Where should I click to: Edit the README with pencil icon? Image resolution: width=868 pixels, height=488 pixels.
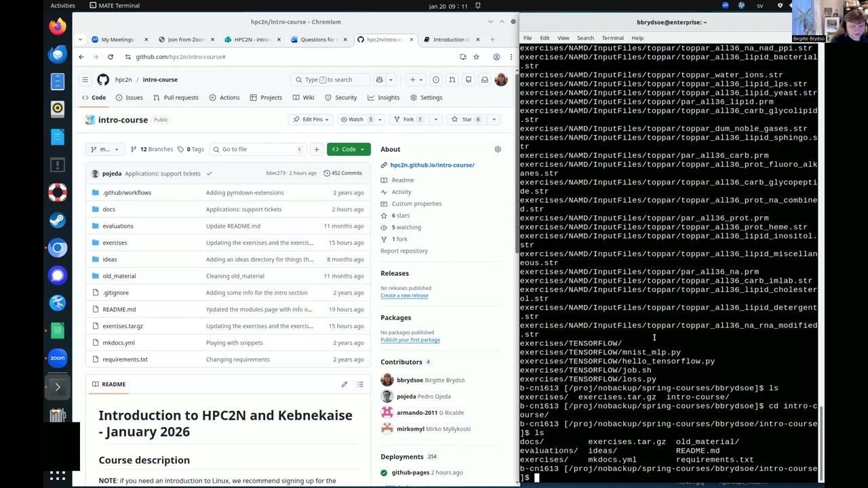(x=344, y=384)
